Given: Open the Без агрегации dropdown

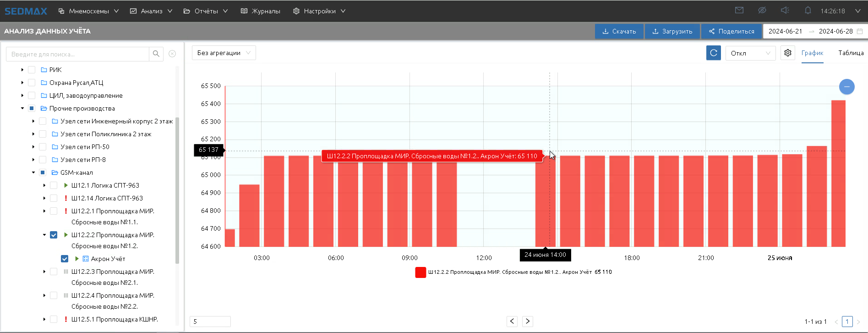Looking at the screenshot, I should click(224, 53).
